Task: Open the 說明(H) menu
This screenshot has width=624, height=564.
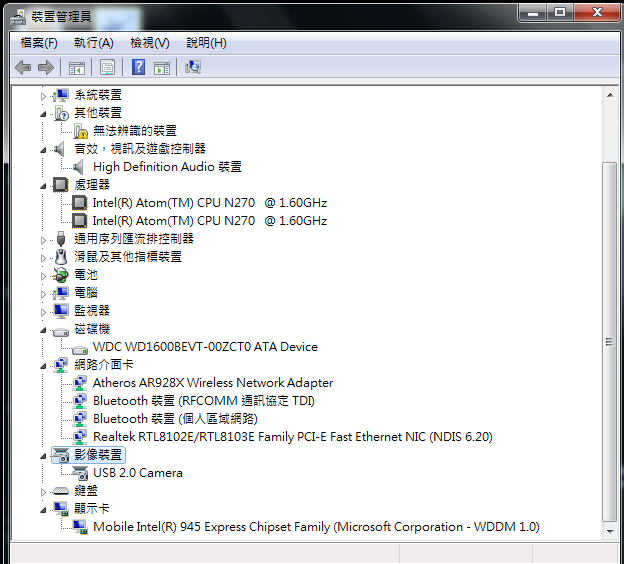Action: [x=207, y=43]
